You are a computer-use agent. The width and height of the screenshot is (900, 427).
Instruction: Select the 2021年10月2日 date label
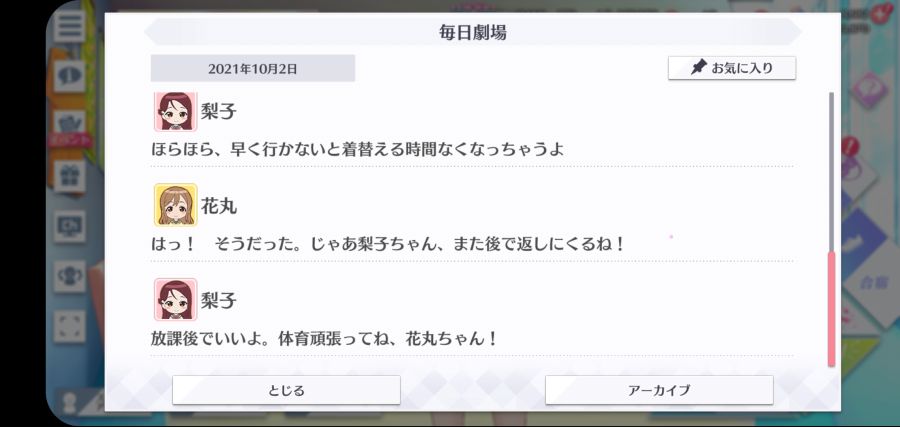pos(253,69)
